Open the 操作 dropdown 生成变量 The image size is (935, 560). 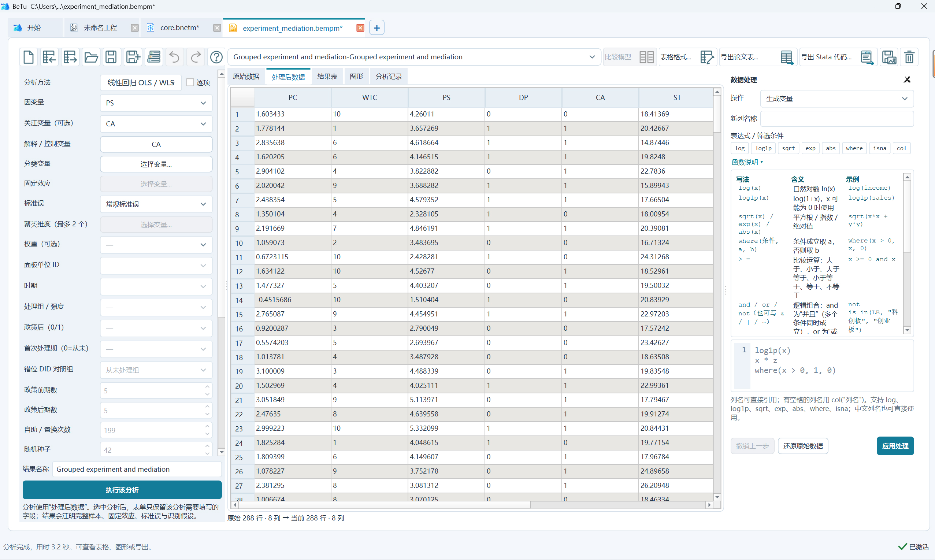click(837, 99)
